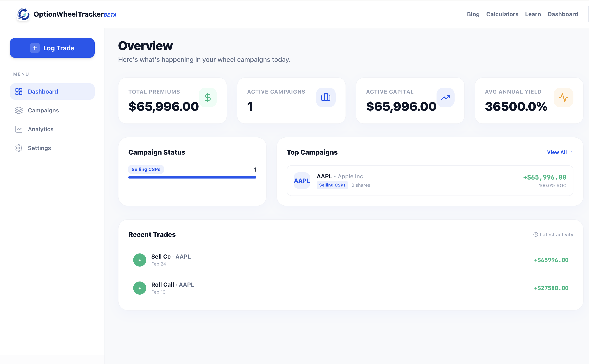Click the Selling CSPs blue progress bar
This screenshot has width=589, height=364.
[192, 177]
